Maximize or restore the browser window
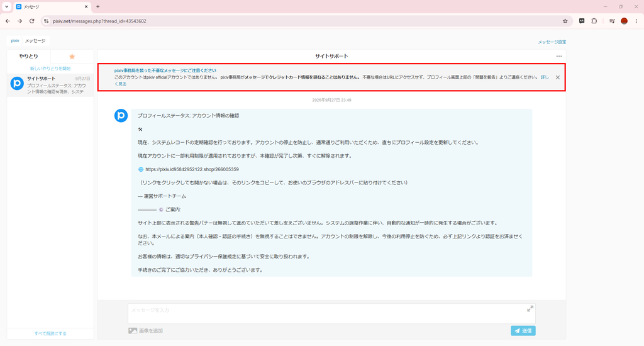 click(621, 6)
